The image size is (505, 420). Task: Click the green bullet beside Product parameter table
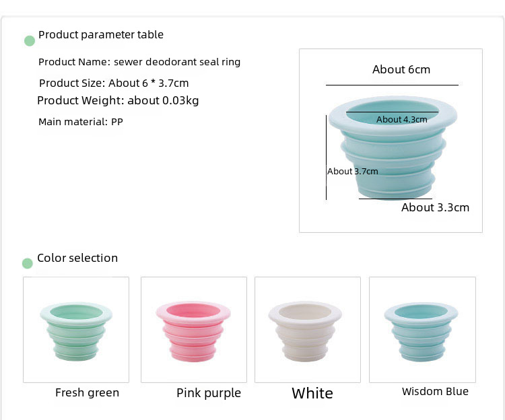pyautogui.click(x=30, y=41)
